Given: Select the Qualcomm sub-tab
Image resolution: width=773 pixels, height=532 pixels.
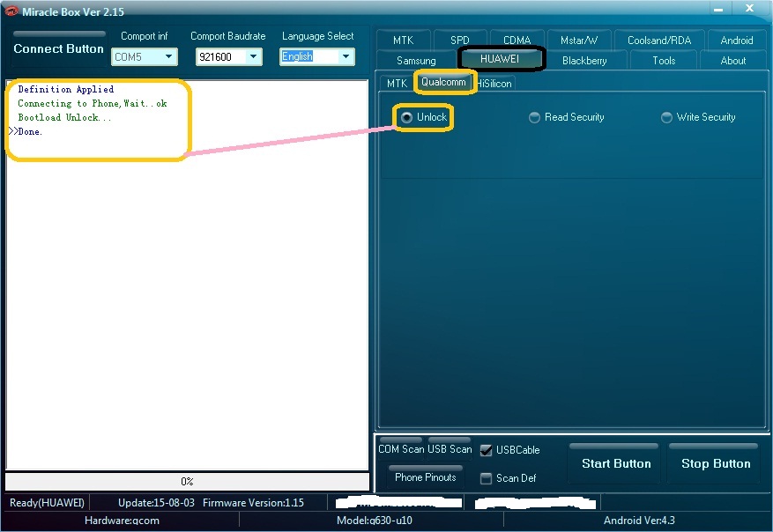Looking at the screenshot, I should 443,82.
